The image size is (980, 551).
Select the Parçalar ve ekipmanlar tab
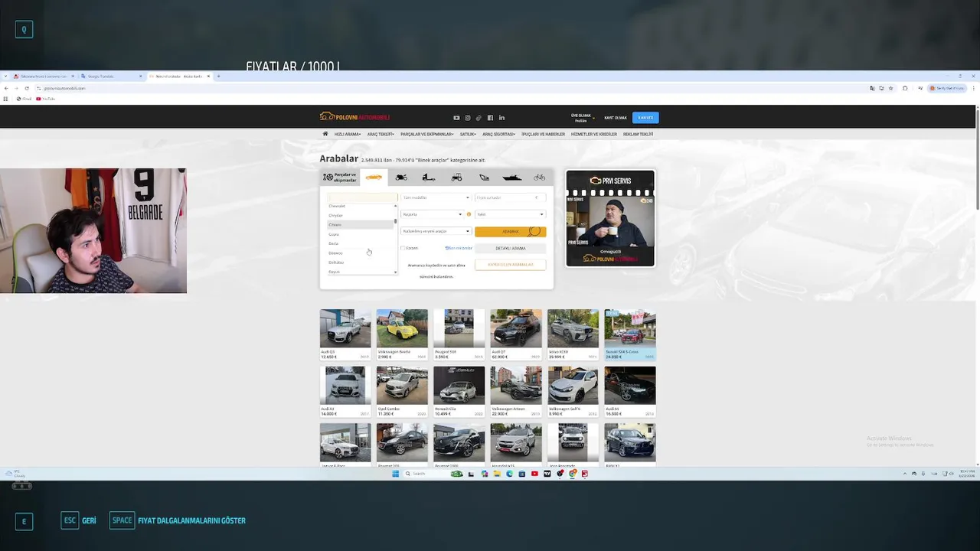(x=340, y=177)
